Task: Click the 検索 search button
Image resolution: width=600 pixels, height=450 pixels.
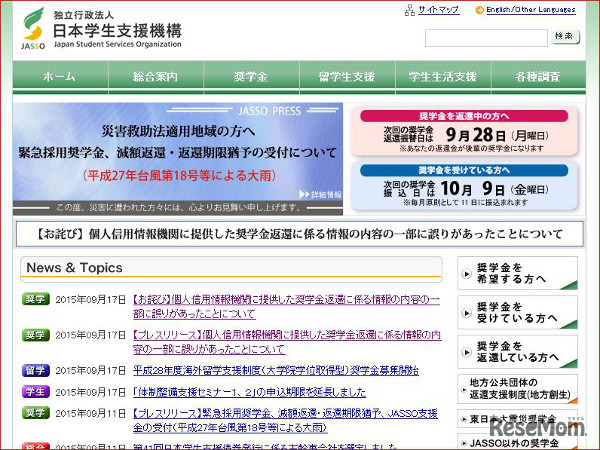Action: tap(565, 37)
